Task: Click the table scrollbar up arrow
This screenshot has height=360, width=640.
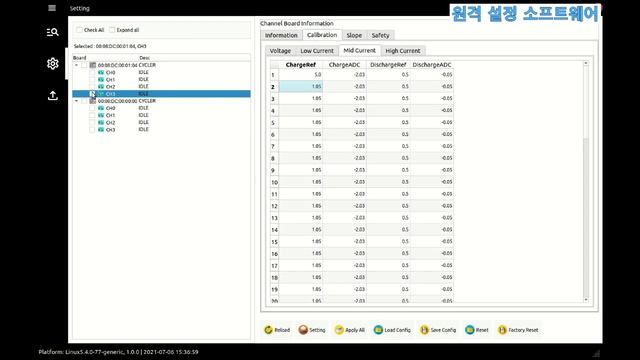Action: point(586,64)
